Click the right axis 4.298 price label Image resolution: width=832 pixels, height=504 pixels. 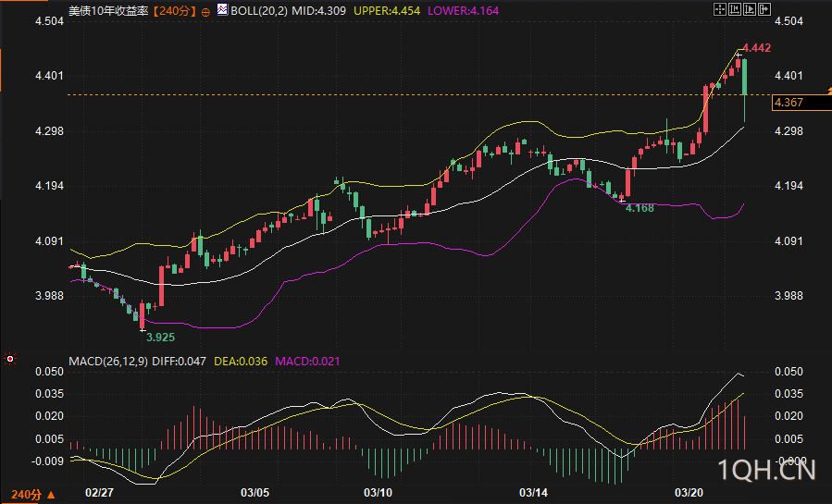789,131
